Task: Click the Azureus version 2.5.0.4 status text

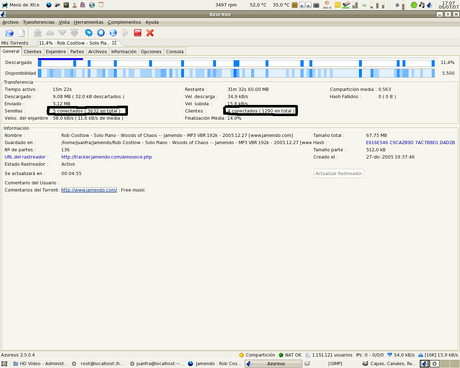Action: pos(18,355)
